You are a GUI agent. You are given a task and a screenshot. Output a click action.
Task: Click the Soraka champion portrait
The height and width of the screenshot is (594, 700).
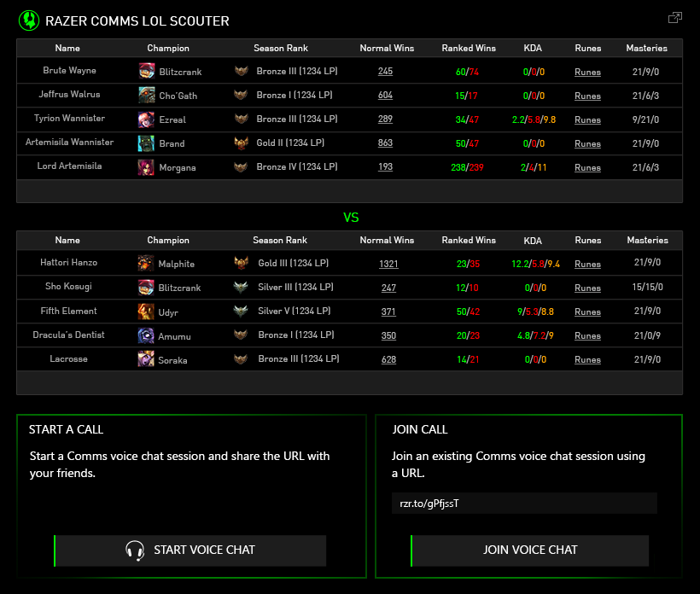point(147,359)
